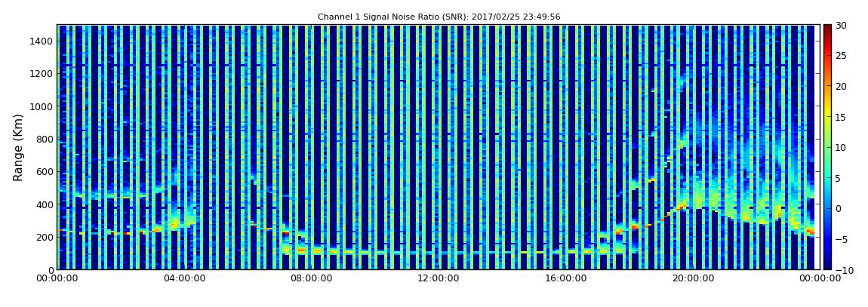Click the 800 tick label on range axis

[x=45, y=139]
